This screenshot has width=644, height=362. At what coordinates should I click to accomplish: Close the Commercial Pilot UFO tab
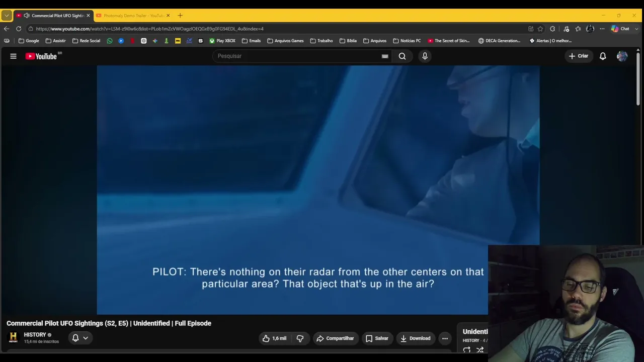click(x=88, y=16)
